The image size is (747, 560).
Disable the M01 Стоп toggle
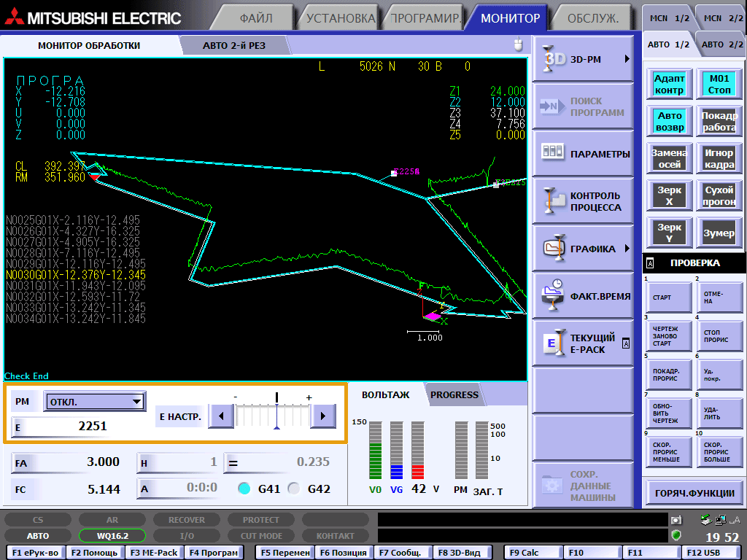click(719, 84)
